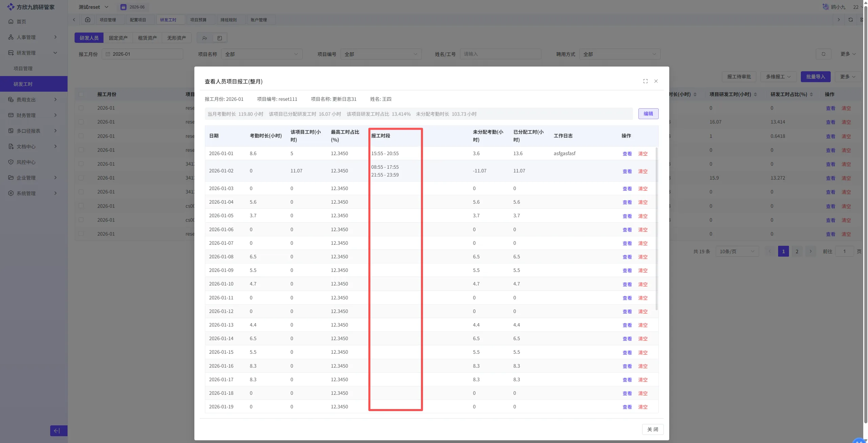Open the calendar icon next to 2026-06
This screenshot has height=443, width=868.
(123, 7)
